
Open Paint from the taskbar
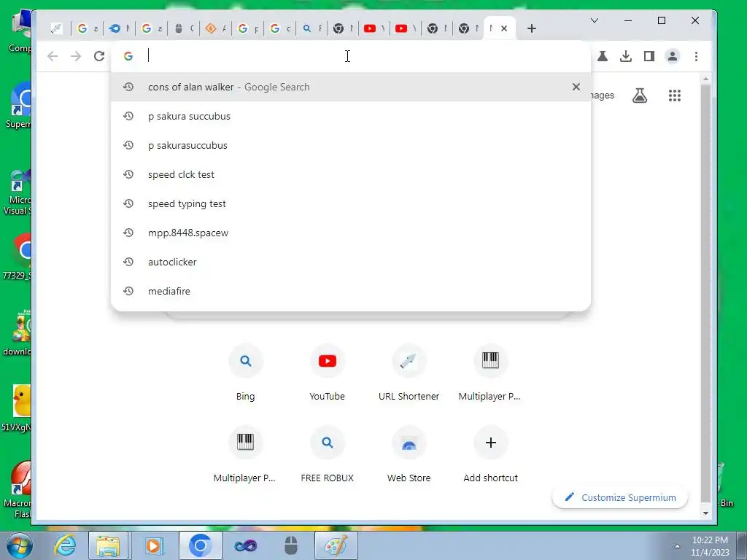(x=336, y=545)
